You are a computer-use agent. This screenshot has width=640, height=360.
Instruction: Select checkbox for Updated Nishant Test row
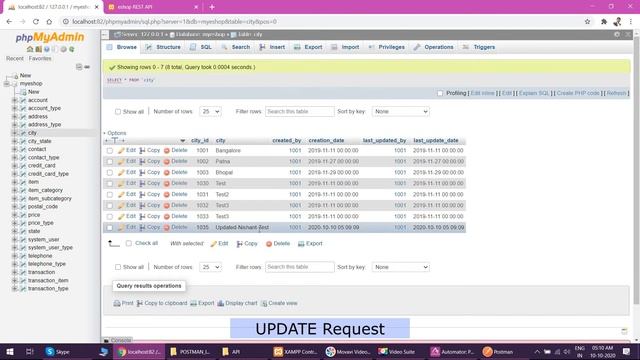[x=110, y=227]
